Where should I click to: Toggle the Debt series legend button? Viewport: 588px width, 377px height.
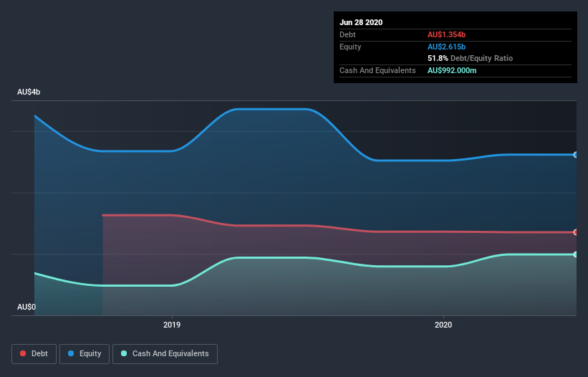(34, 354)
